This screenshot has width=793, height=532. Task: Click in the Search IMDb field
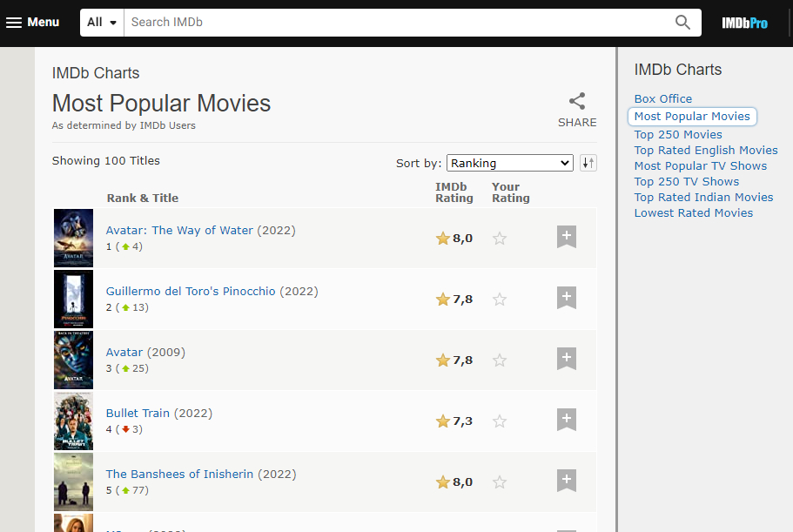(x=396, y=23)
